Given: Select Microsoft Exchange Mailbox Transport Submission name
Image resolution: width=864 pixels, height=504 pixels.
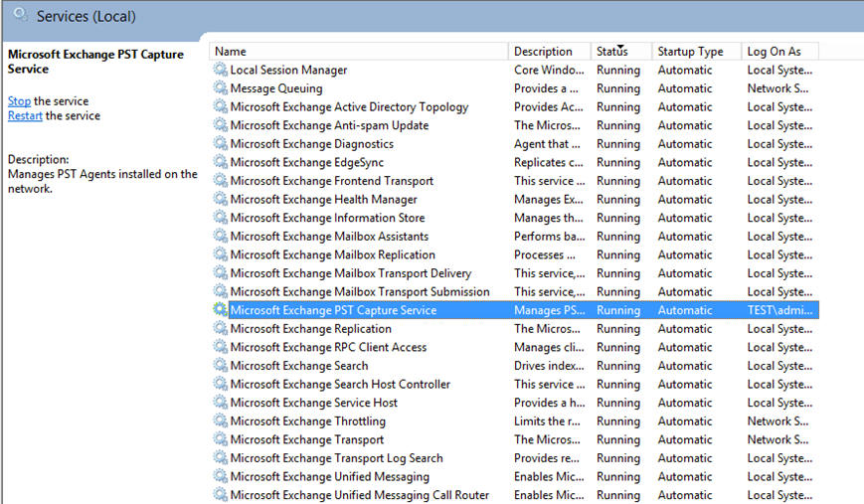Looking at the screenshot, I should tap(360, 291).
